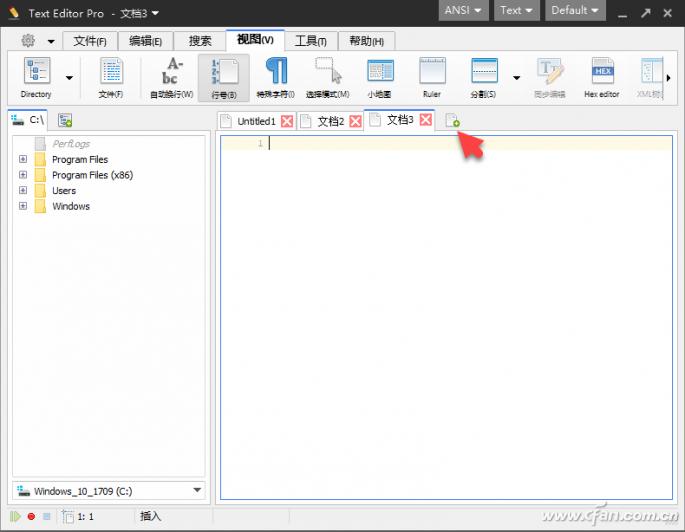Screen dimensions: 685x532
Task: Open the drive selection combo box
Action: [109, 491]
